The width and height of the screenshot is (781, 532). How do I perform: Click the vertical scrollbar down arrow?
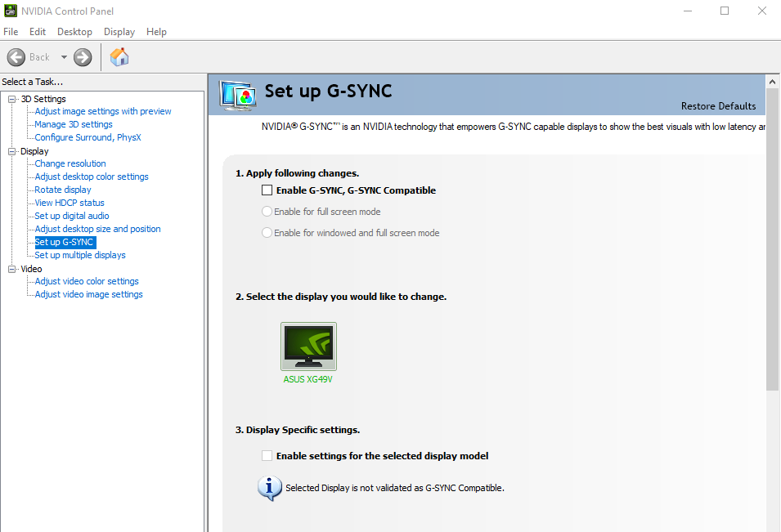771,526
